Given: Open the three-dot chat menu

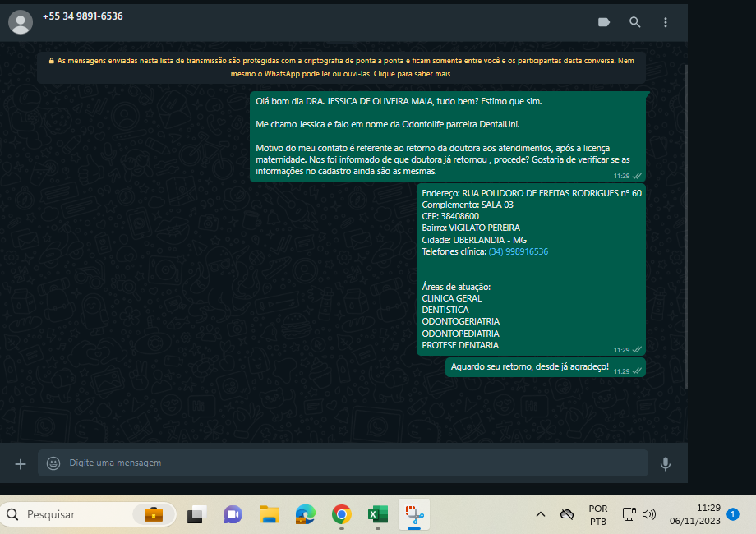Looking at the screenshot, I should 666,22.
